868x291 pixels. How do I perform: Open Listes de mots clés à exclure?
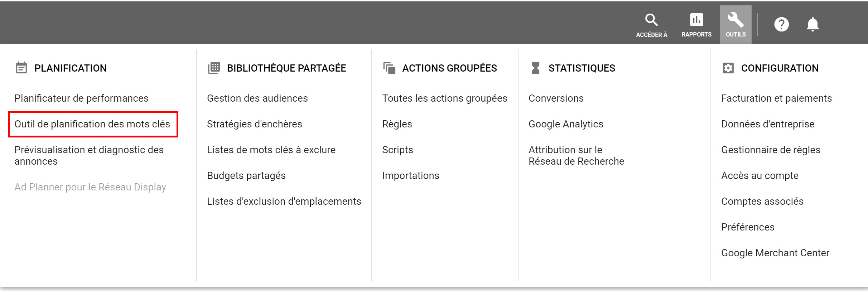pos(271,150)
